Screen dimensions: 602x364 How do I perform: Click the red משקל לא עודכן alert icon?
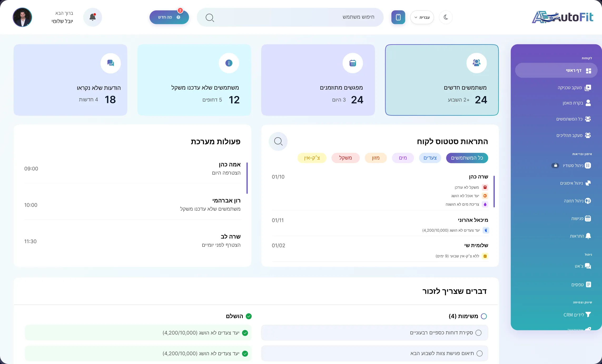485,187
